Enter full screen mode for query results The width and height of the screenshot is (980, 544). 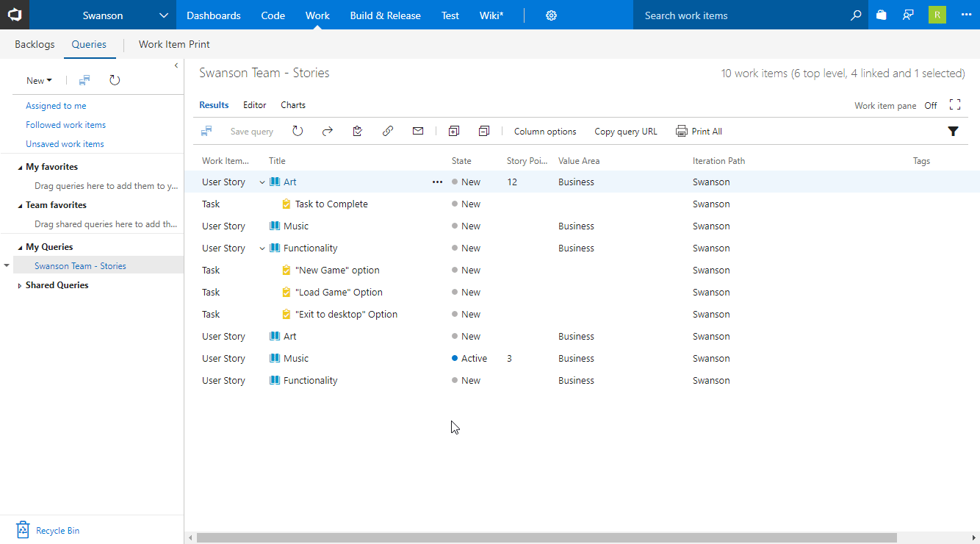[x=954, y=105]
